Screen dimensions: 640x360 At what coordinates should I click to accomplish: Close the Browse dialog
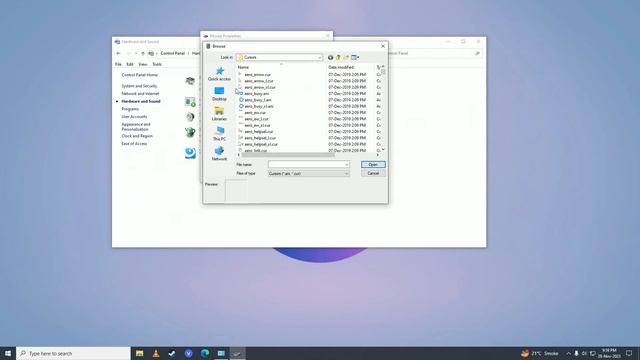pyautogui.click(x=383, y=46)
